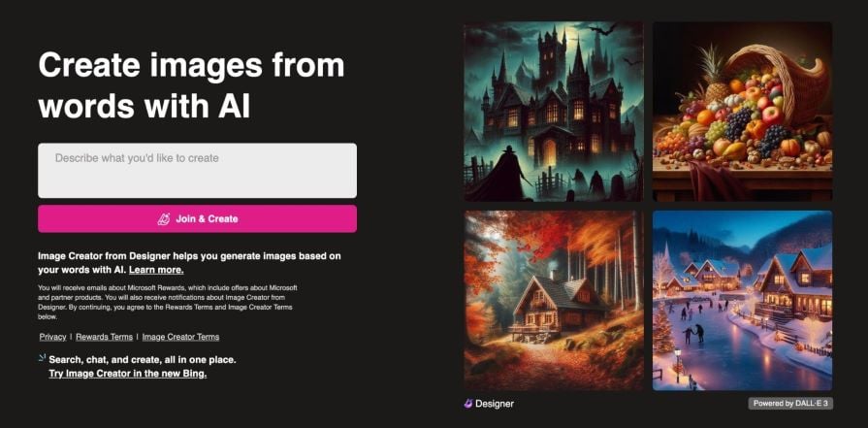This screenshot has height=428, width=868.
Task: Select the haunted gothic castle image
Action: (554, 112)
